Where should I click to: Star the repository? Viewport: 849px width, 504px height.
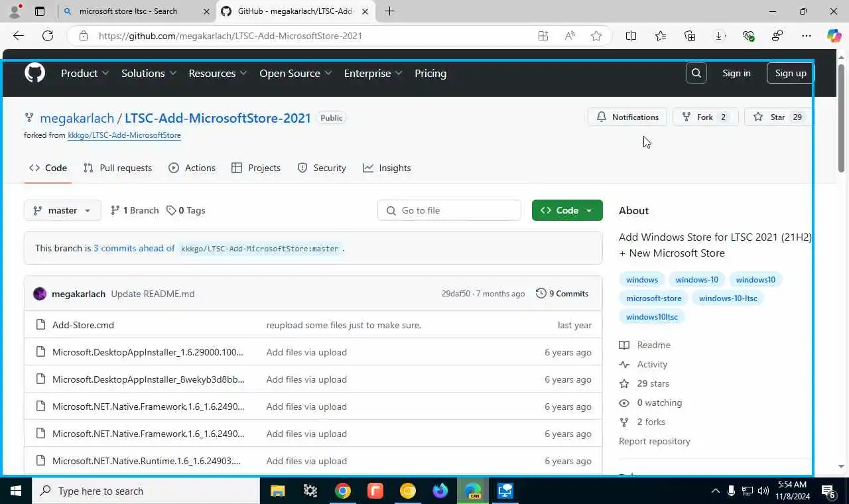[777, 117]
